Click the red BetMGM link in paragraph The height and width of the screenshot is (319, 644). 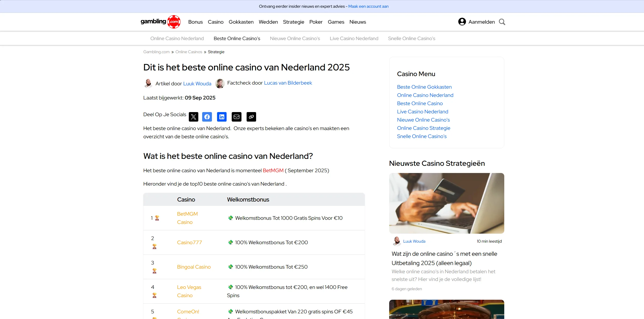click(x=273, y=170)
